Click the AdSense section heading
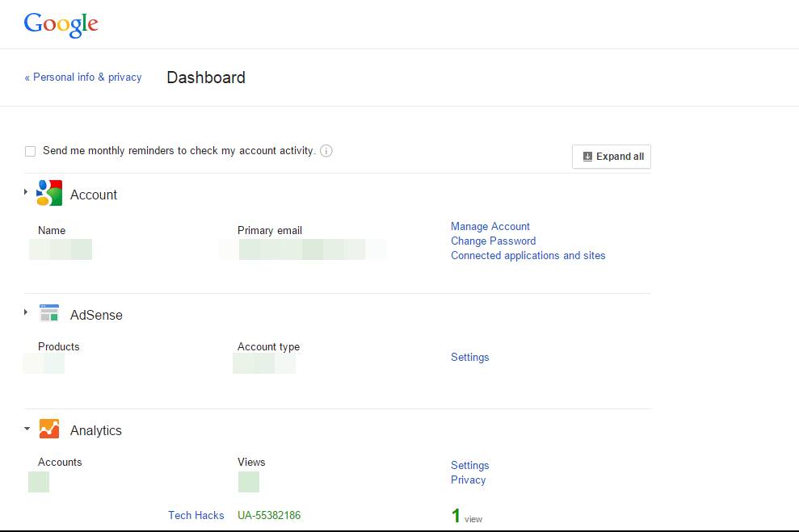The image size is (799, 532). (x=96, y=315)
